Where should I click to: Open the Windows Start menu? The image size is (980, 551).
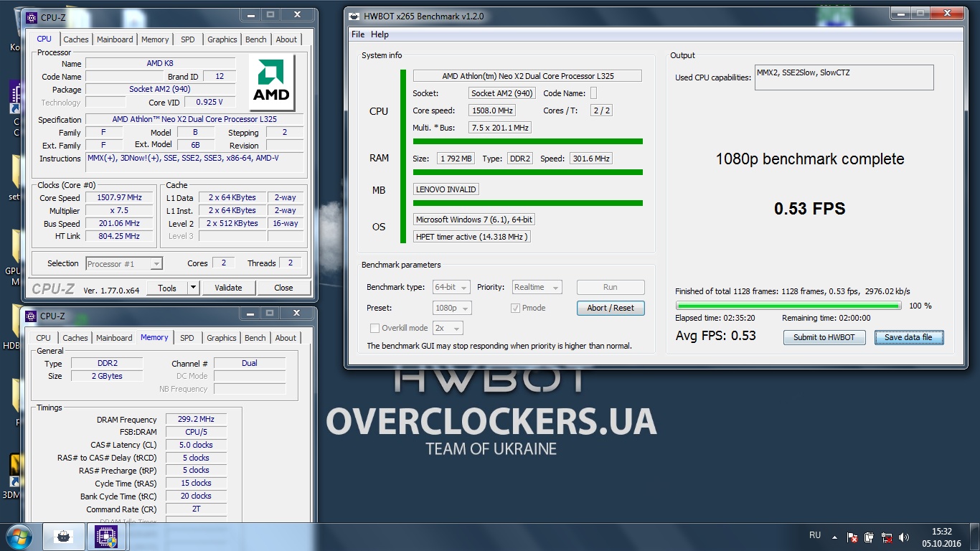pyautogui.click(x=19, y=536)
